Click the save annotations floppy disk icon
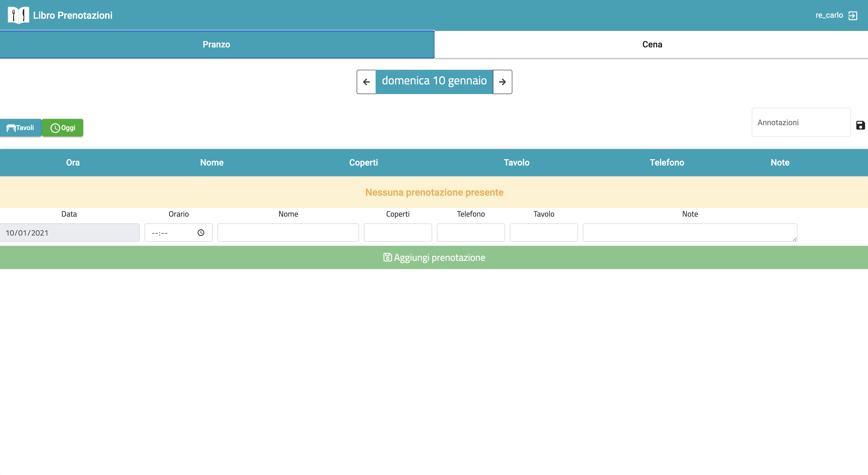The image size is (868, 475). (x=860, y=125)
